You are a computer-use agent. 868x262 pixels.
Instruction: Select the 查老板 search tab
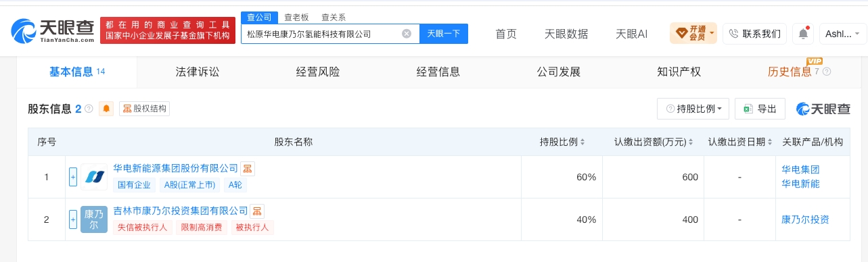[x=296, y=18]
